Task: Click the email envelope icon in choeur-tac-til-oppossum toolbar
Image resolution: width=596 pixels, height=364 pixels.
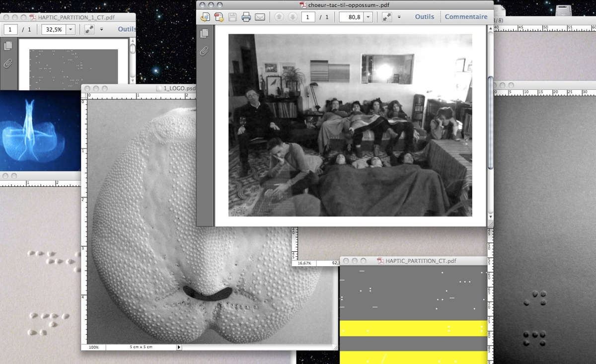Action: [260, 17]
